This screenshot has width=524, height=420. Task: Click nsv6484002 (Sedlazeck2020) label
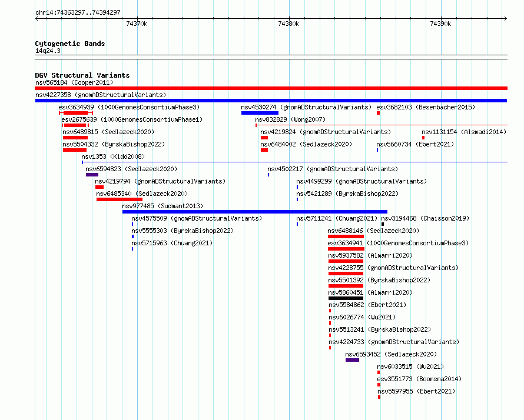[306, 144]
